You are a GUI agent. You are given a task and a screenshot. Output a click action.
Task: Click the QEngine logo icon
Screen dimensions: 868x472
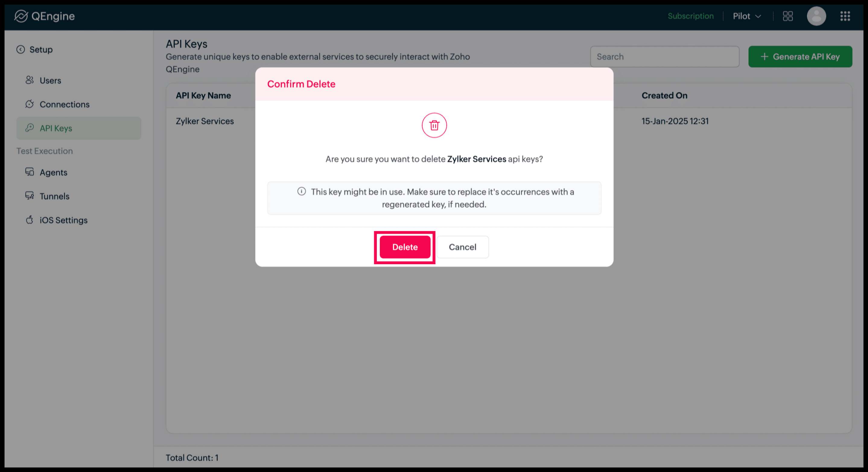click(x=21, y=16)
